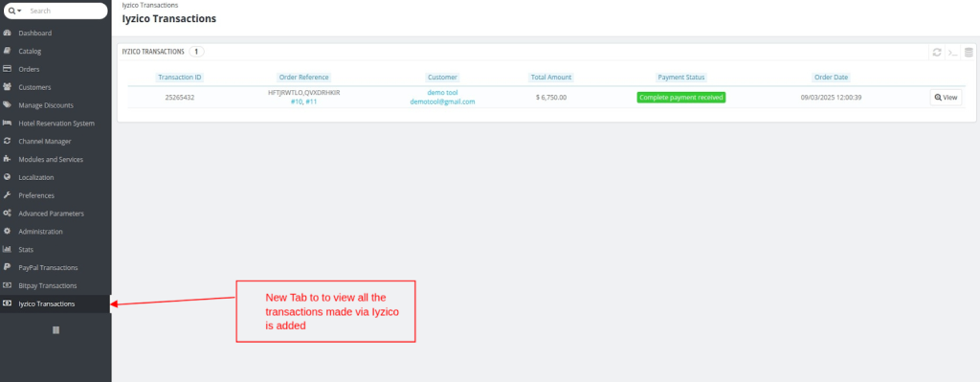Click the HFTJRWTLO,QVXDRHKIR reference text
This screenshot has width=980, height=382.
click(303, 93)
